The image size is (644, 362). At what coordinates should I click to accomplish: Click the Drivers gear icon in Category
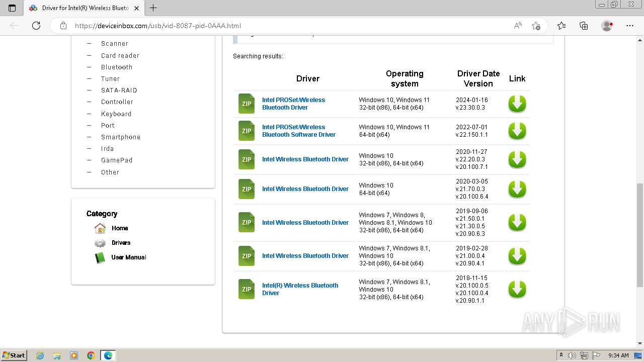[100, 243]
